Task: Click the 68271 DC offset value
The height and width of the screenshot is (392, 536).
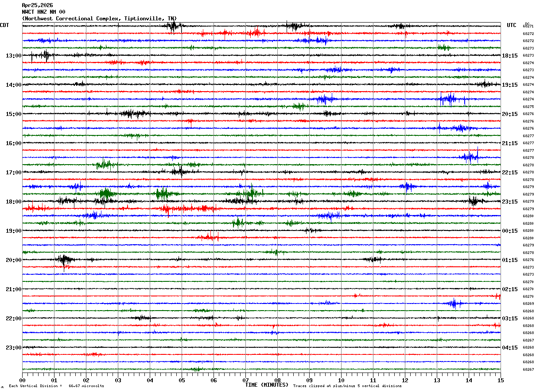Action: 528,27
